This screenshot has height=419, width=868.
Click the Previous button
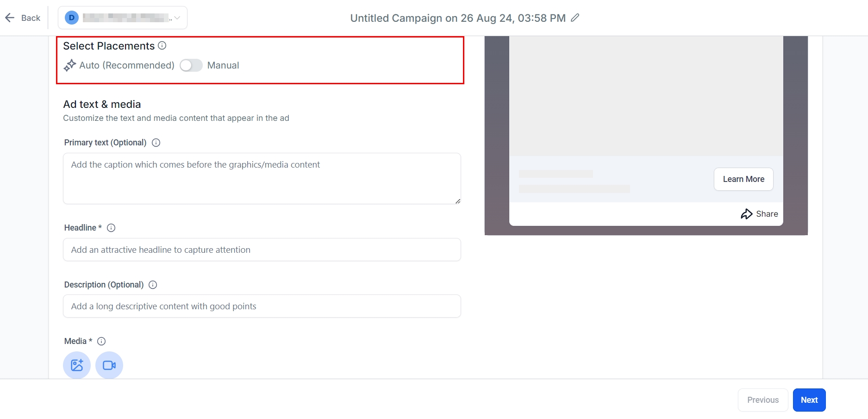coord(762,400)
